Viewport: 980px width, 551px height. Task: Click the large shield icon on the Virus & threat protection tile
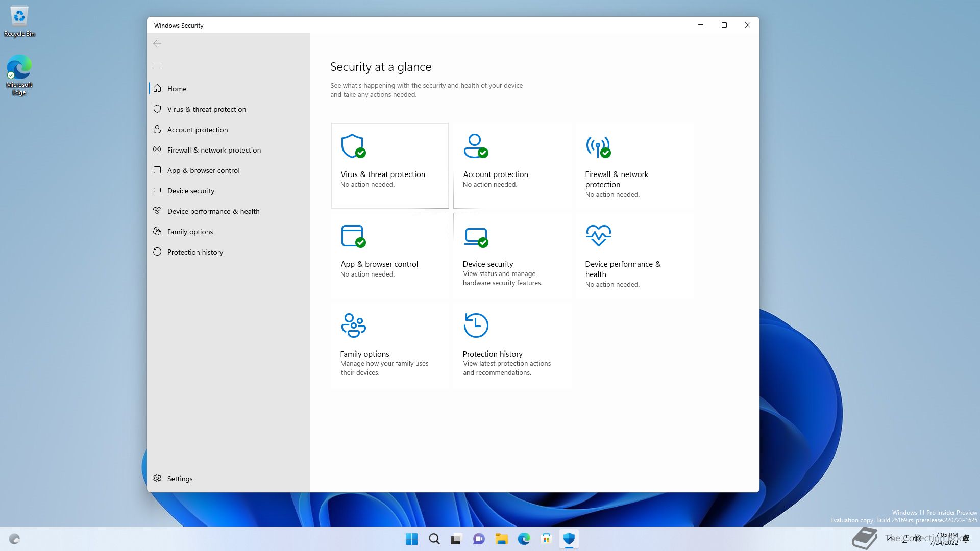point(353,146)
